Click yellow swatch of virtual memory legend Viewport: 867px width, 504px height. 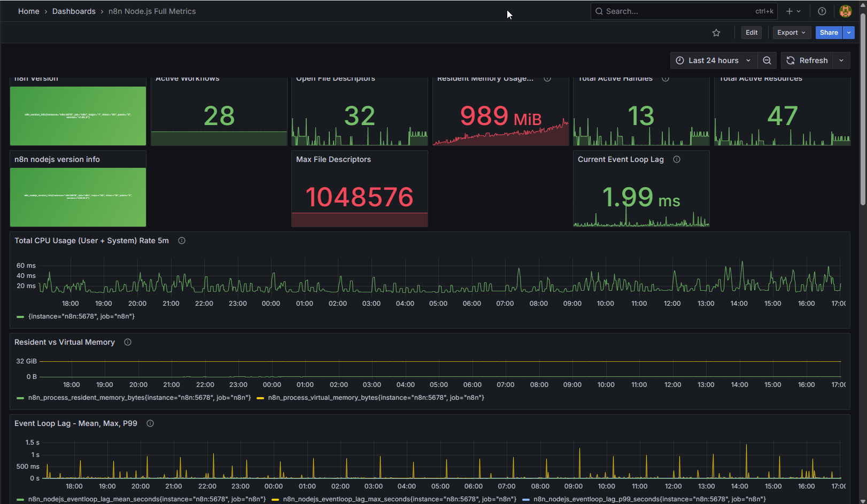click(260, 398)
